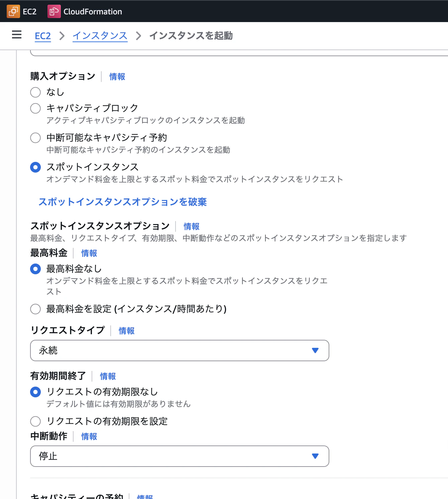This screenshot has height=499, width=448.
Task: Open the EC2 service shortcut icon
Action: pos(13,11)
